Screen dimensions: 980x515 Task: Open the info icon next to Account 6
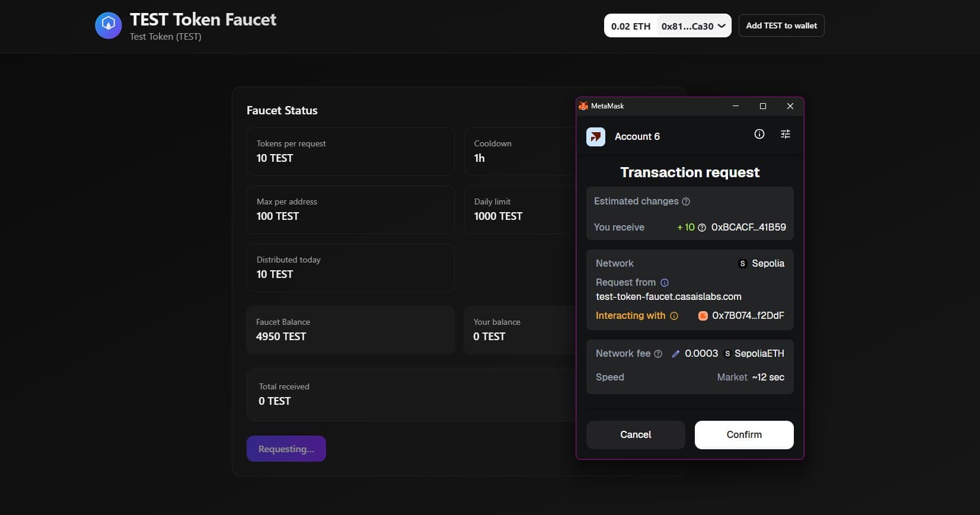point(759,134)
